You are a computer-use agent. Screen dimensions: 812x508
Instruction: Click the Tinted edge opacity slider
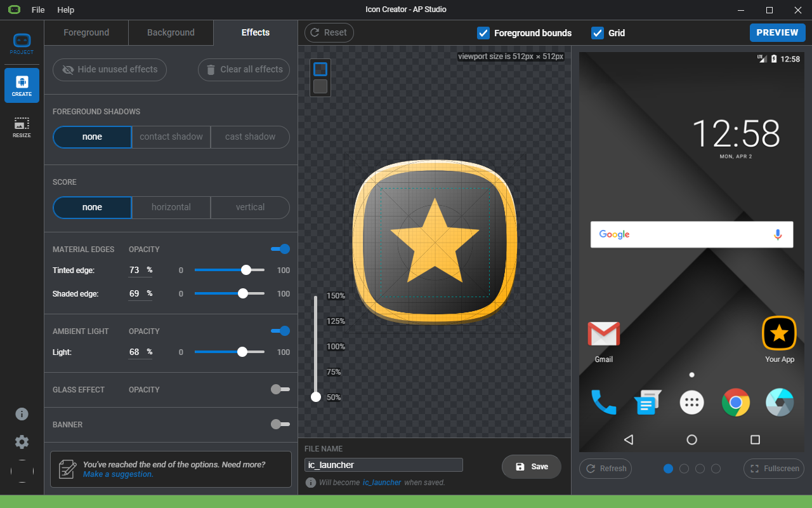(x=230, y=270)
